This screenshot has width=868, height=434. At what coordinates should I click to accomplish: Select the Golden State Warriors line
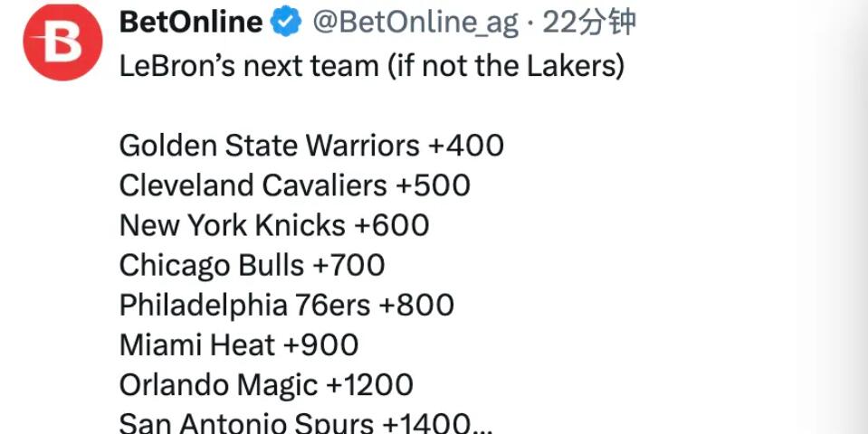click(x=269, y=146)
